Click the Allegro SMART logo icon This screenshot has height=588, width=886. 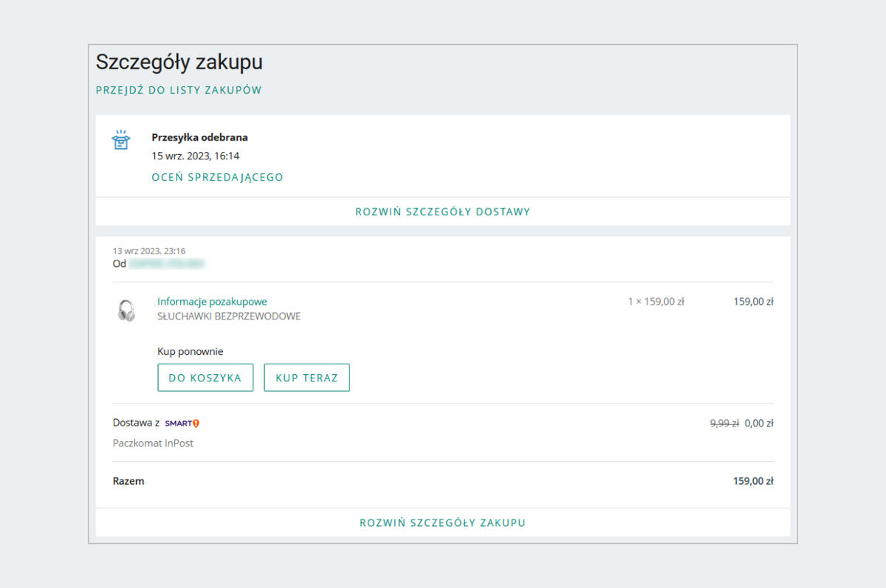182,423
